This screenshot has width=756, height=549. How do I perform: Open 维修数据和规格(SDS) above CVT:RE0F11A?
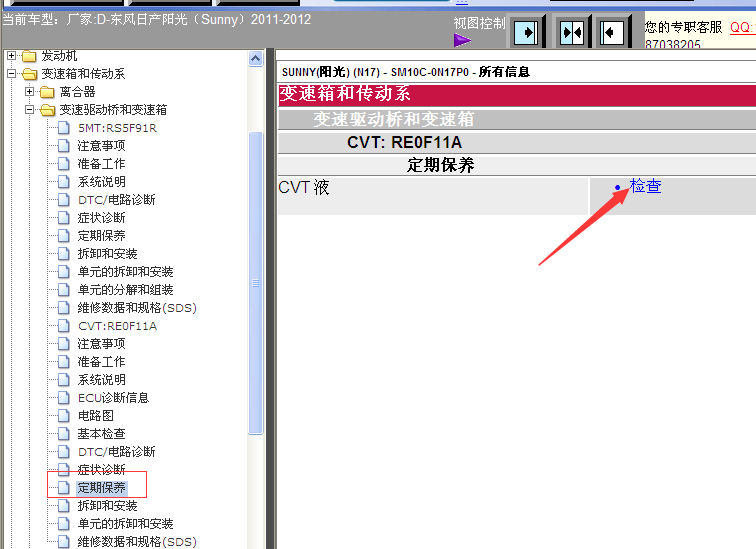tap(137, 308)
